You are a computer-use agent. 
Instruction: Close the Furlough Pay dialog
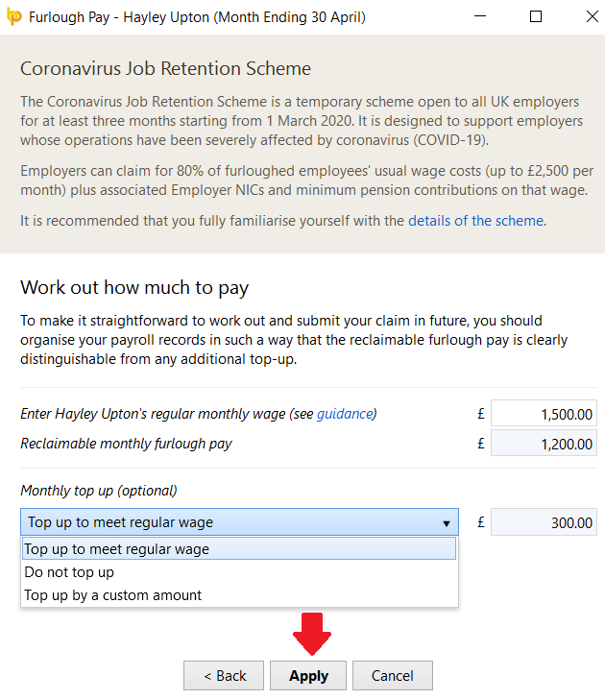582,16
